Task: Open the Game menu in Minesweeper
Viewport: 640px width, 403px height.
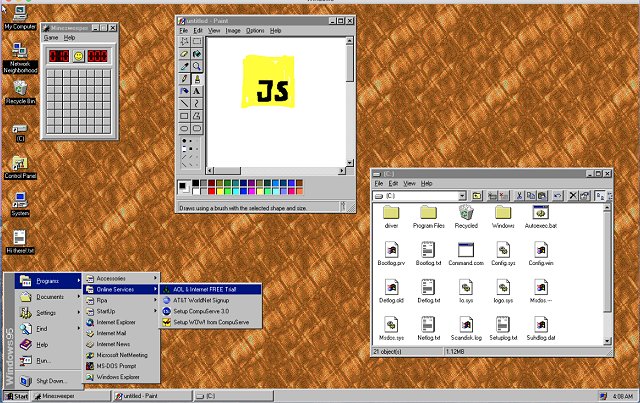Action: point(51,38)
